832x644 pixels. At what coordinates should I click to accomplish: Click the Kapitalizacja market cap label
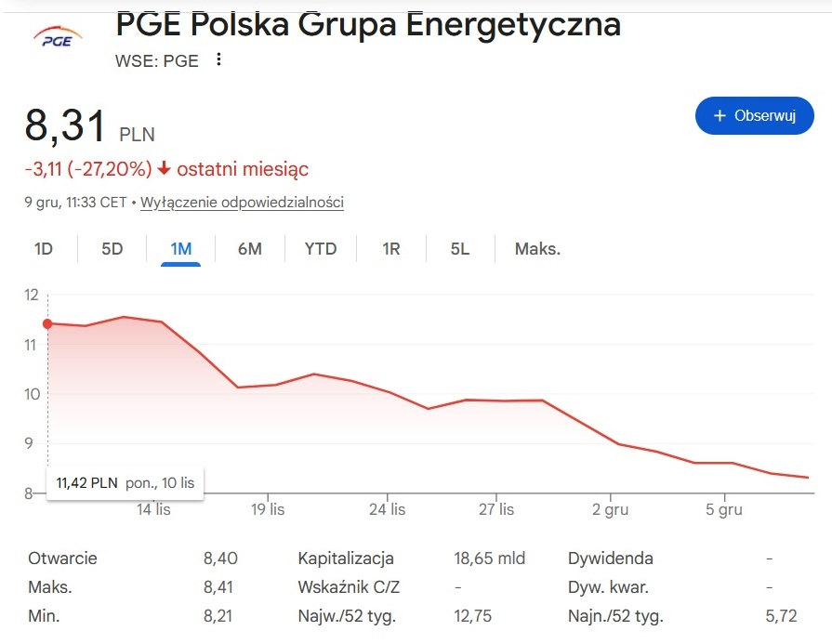point(346,559)
